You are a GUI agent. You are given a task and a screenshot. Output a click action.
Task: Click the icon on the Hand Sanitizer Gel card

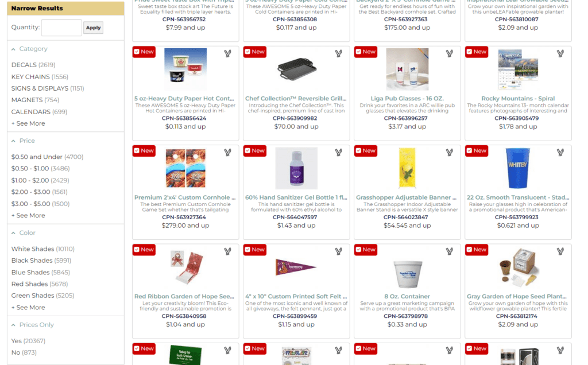(339, 153)
